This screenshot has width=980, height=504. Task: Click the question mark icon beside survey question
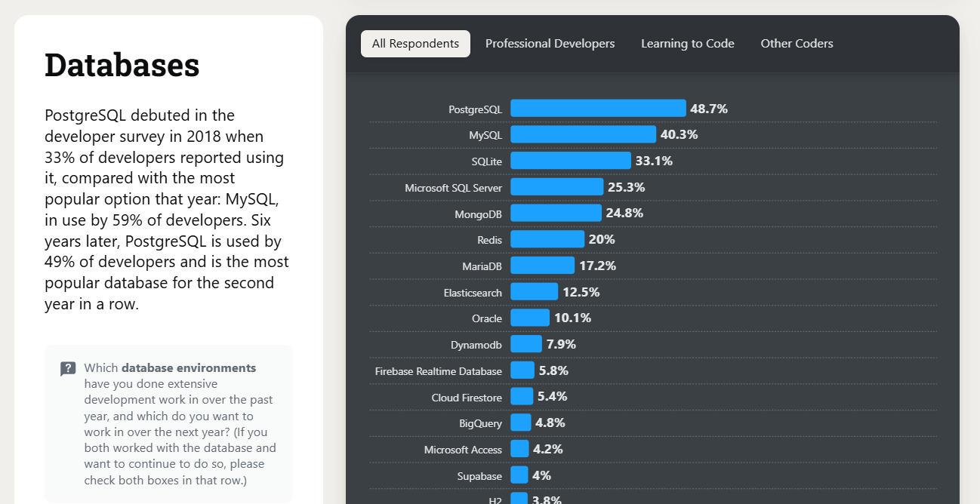[x=68, y=369]
